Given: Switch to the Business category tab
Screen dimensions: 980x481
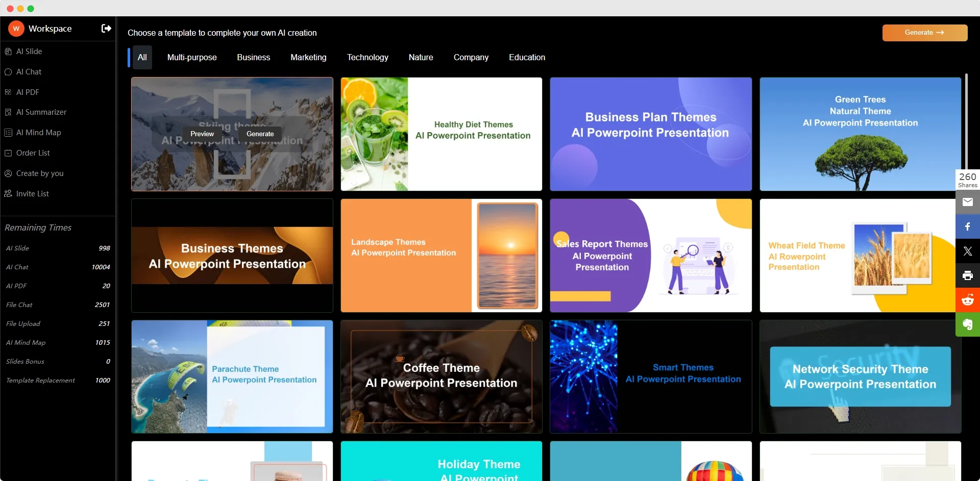Looking at the screenshot, I should [x=253, y=58].
